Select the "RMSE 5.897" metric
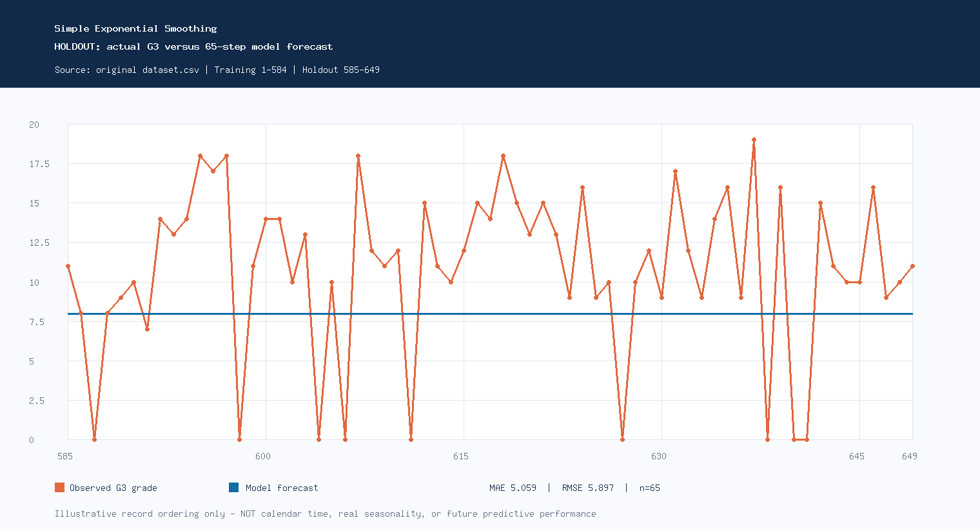 point(588,488)
